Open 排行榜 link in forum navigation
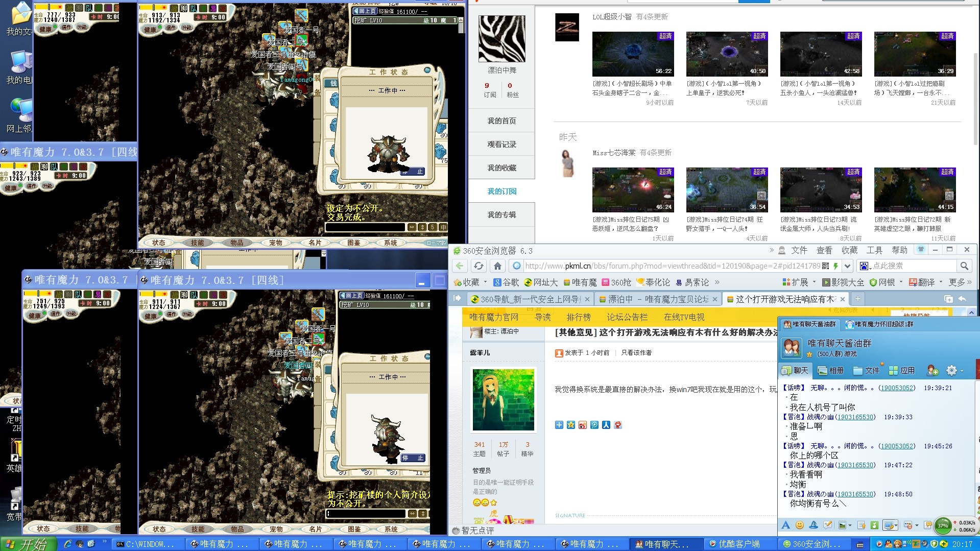The image size is (980, 551). tap(579, 317)
